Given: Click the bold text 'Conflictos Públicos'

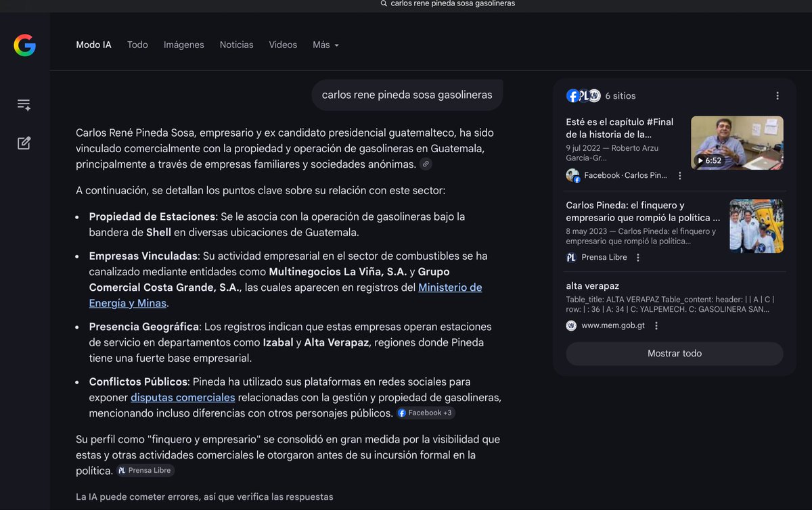Looking at the screenshot, I should [138, 381].
